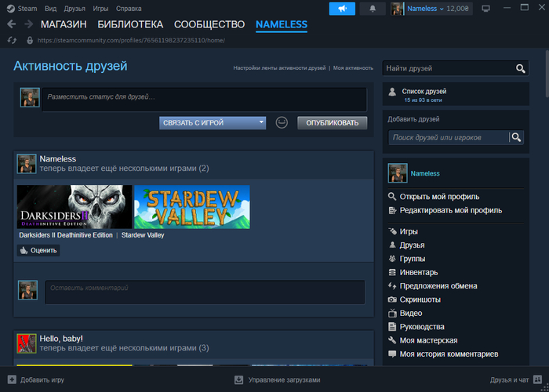This screenshot has width=549, height=392.
Task: Click the plus icon beside Добавить игру
Action: (12, 379)
